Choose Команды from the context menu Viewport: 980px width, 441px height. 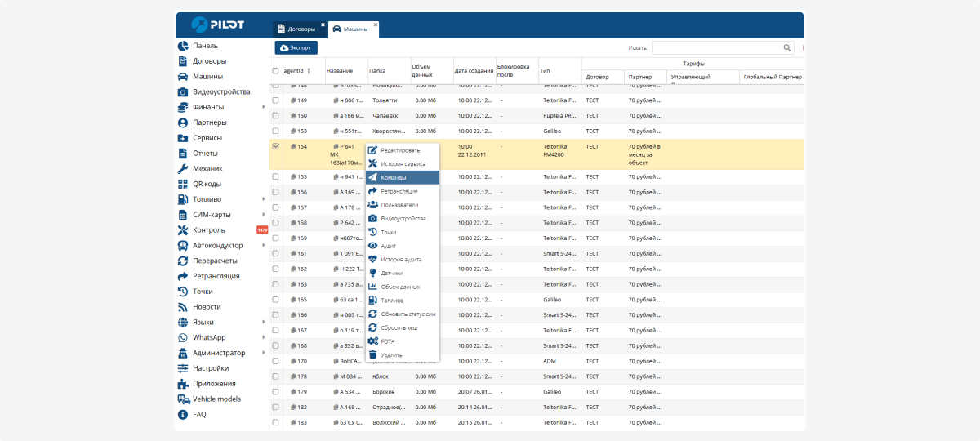point(402,177)
